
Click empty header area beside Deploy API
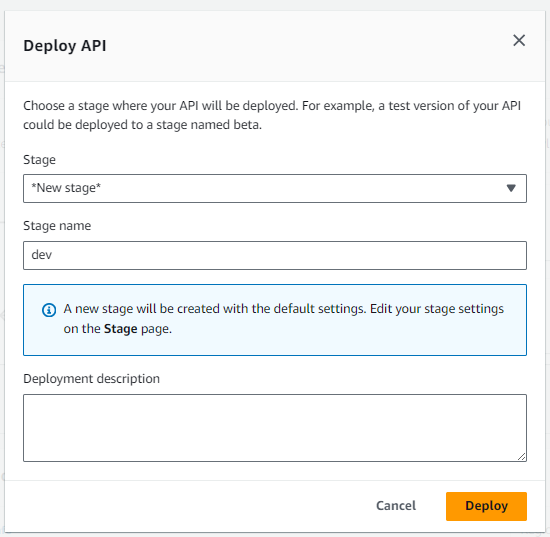[x=309, y=46]
